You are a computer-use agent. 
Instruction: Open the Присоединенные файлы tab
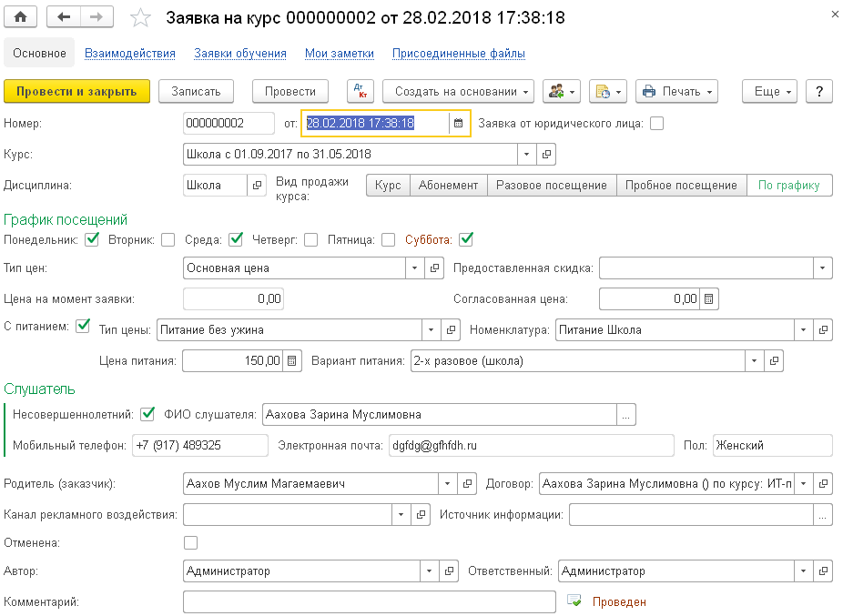coord(458,54)
